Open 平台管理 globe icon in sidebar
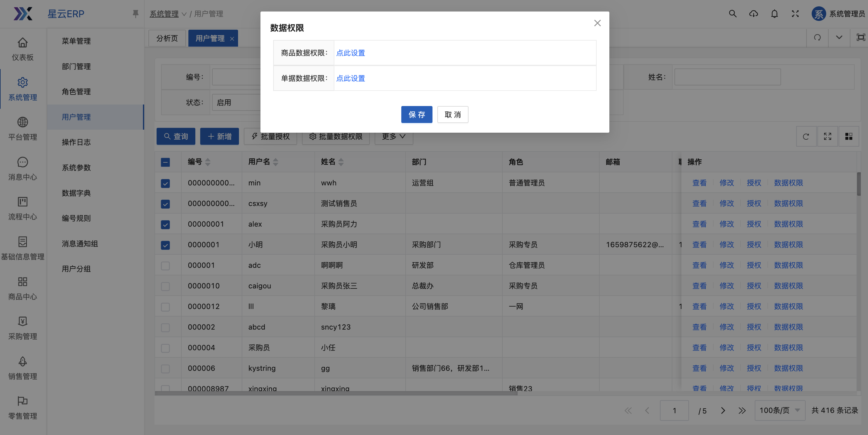868x435 pixels. 23,122
